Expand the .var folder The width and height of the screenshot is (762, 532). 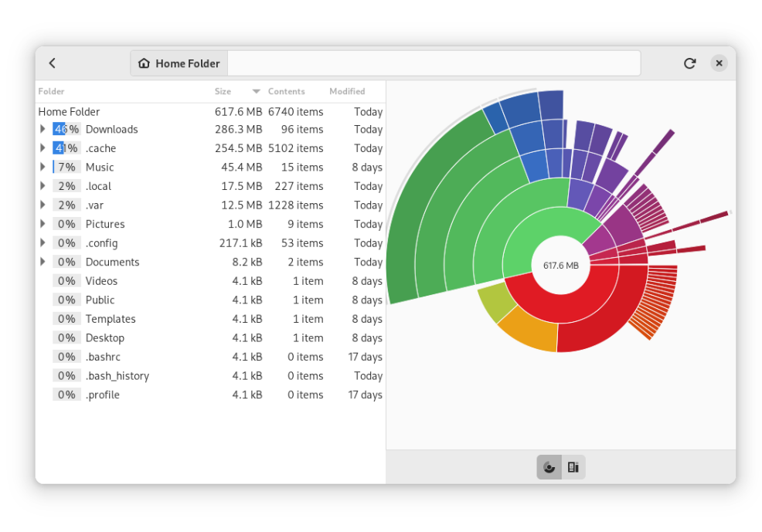[43, 205]
